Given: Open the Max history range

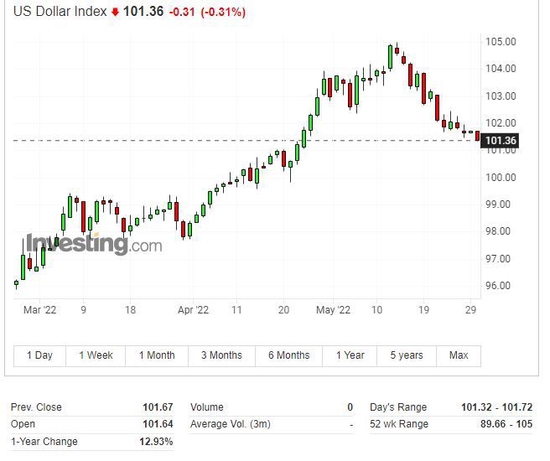Looking at the screenshot, I should 458,355.
